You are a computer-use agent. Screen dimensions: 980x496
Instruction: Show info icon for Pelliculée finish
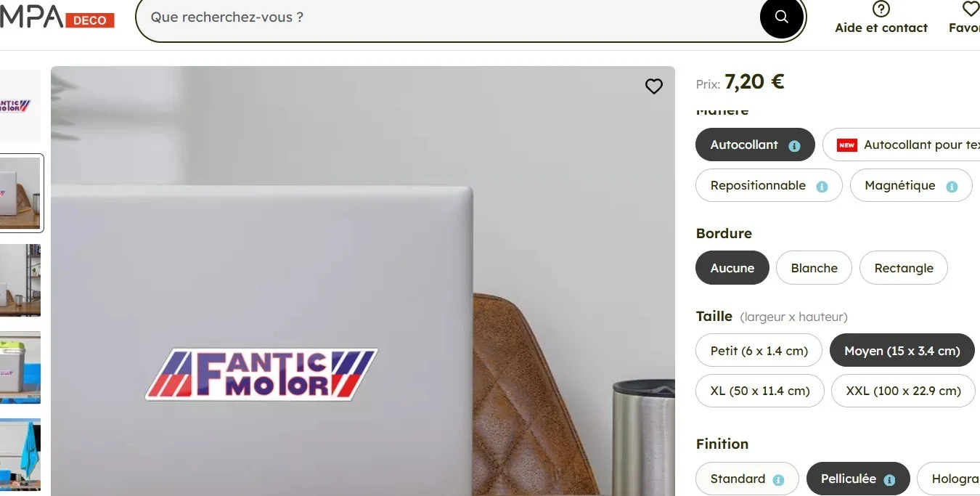pyautogui.click(x=889, y=480)
